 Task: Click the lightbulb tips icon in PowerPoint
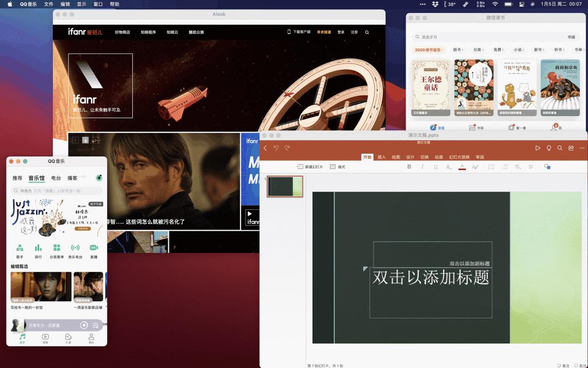coord(549,148)
